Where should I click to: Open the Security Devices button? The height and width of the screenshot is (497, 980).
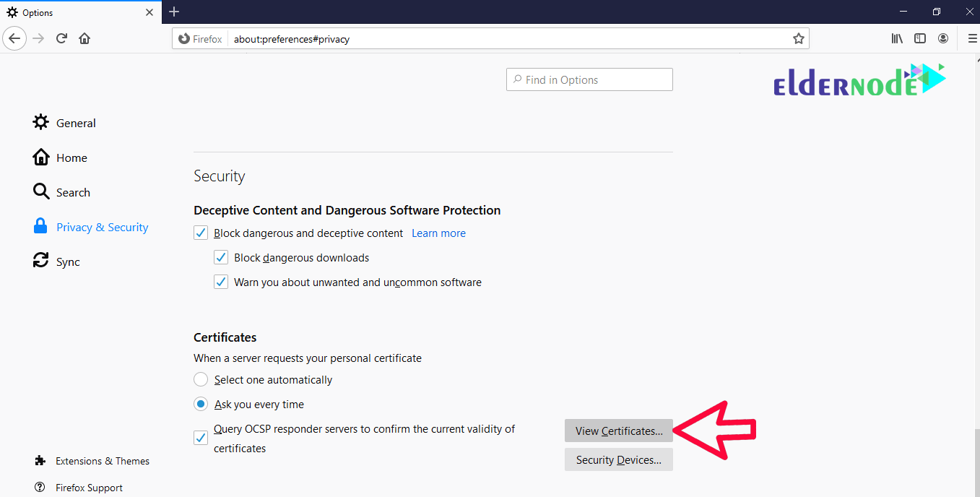click(x=619, y=459)
